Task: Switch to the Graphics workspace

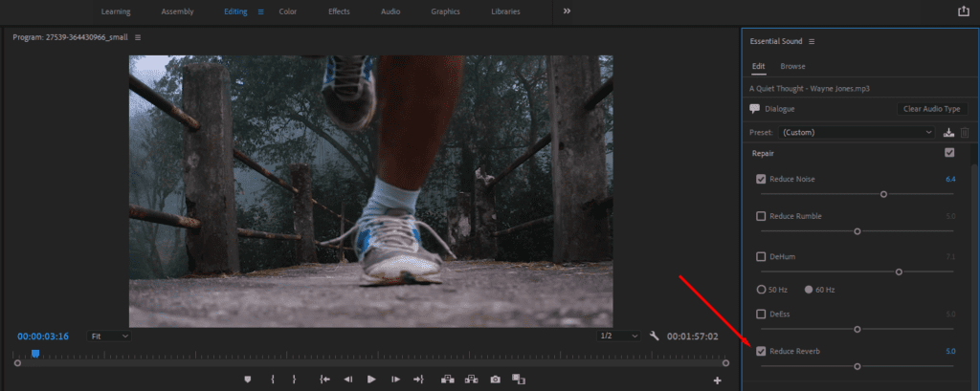Action: click(x=446, y=11)
